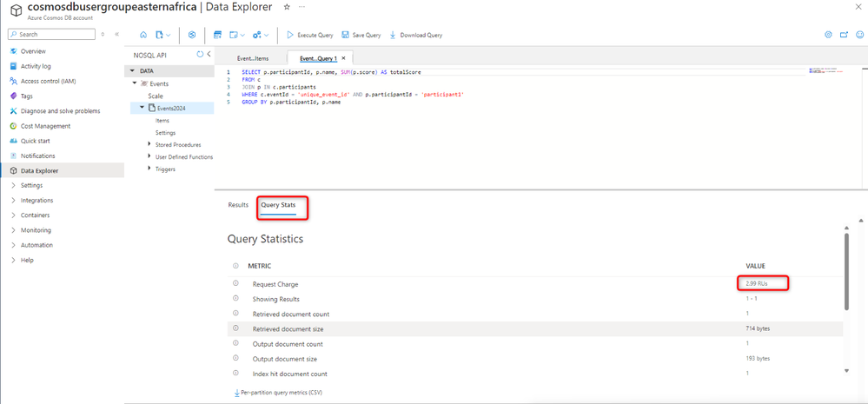Refresh the NOSQL API resource tree
Image resolution: width=868 pixels, height=404 pixels.
pyautogui.click(x=201, y=54)
